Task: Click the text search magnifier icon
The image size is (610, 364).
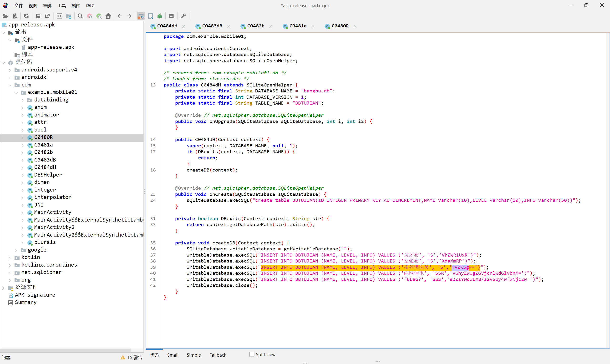Action: coord(80,16)
